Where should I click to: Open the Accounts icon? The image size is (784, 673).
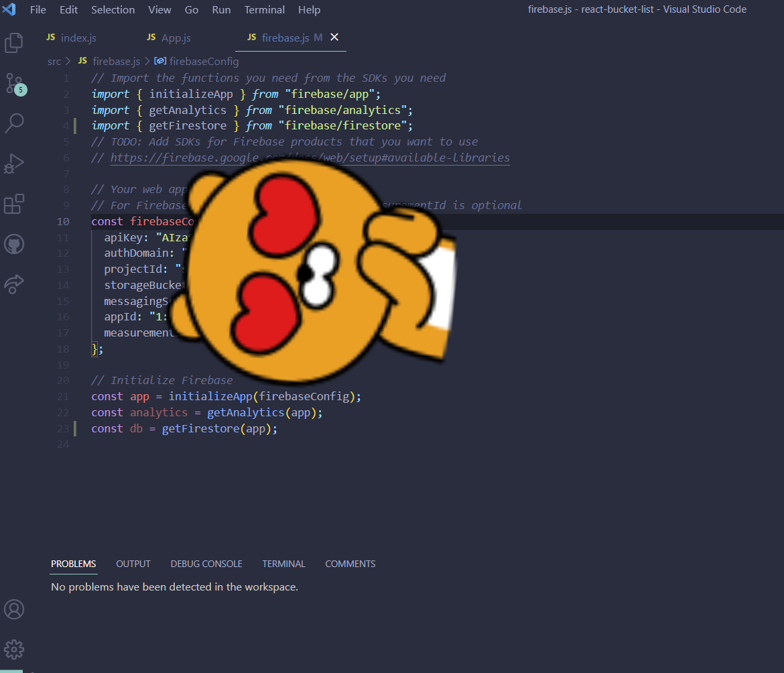[14, 609]
